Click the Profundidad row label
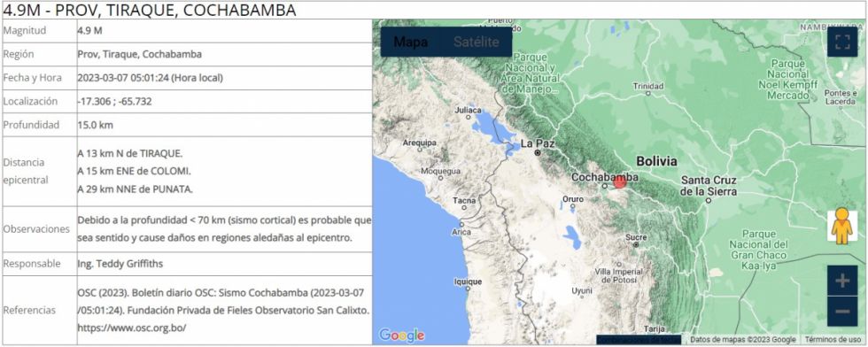Viewport: 868px width, 347px height. 31,125
